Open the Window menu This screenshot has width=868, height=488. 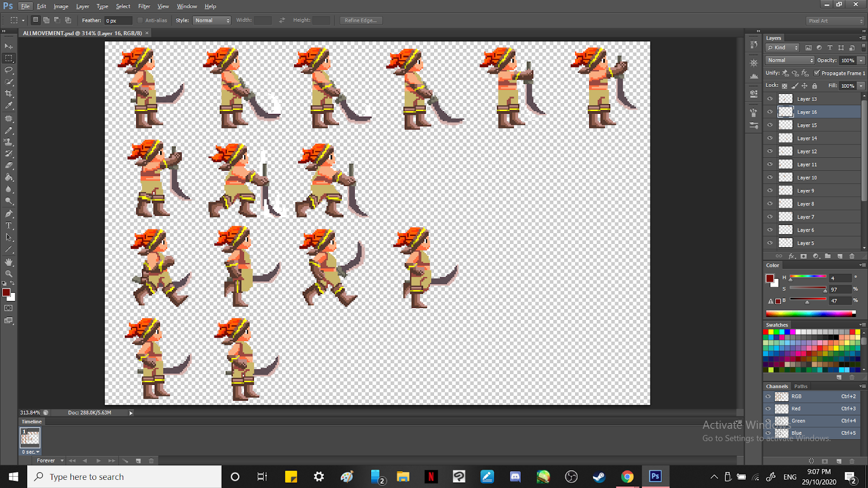coord(187,7)
